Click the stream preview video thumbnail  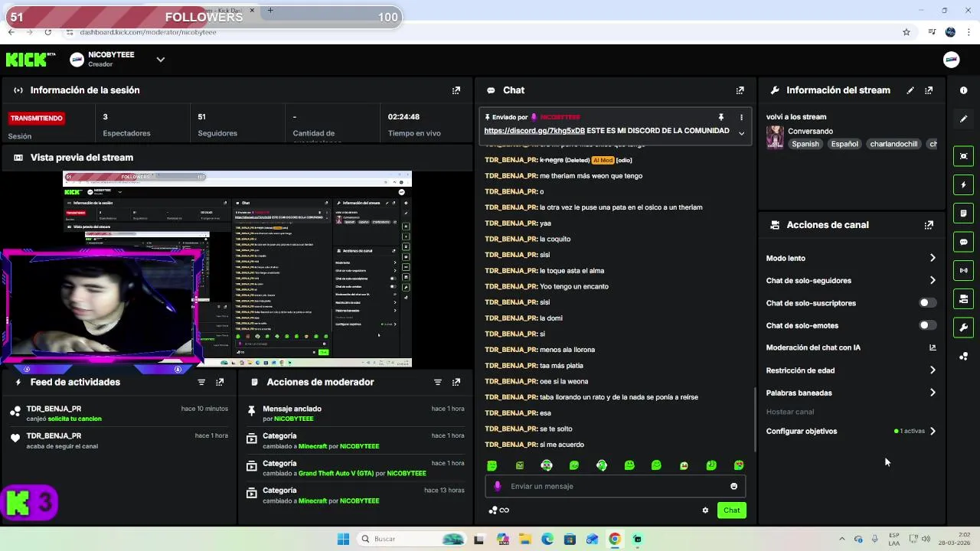pos(237,269)
